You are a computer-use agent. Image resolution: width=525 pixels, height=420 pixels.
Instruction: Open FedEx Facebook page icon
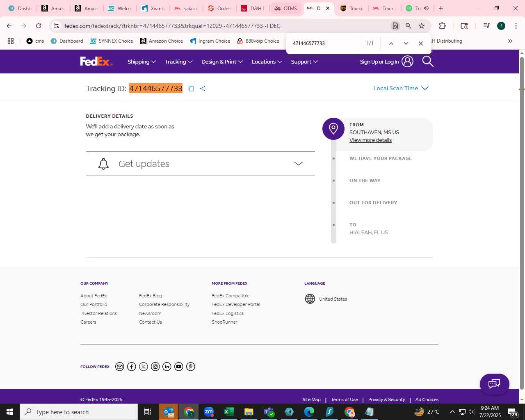pyautogui.click(x=132, y=367)
